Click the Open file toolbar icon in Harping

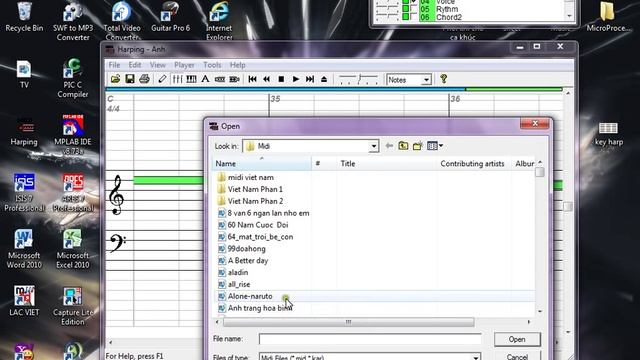click(x=116, y=79)
